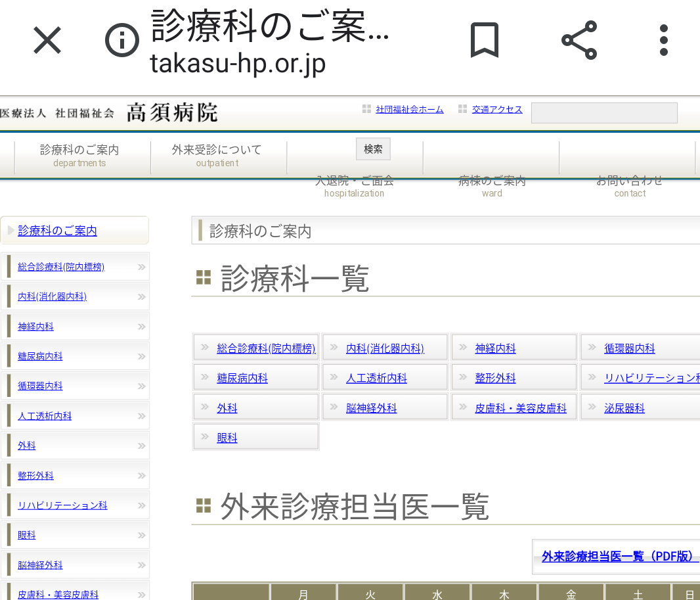Click the takasu-hp.or.jp URL text
Image resolution: width=700 pixels, height=600 pixels.
[238, 64]
